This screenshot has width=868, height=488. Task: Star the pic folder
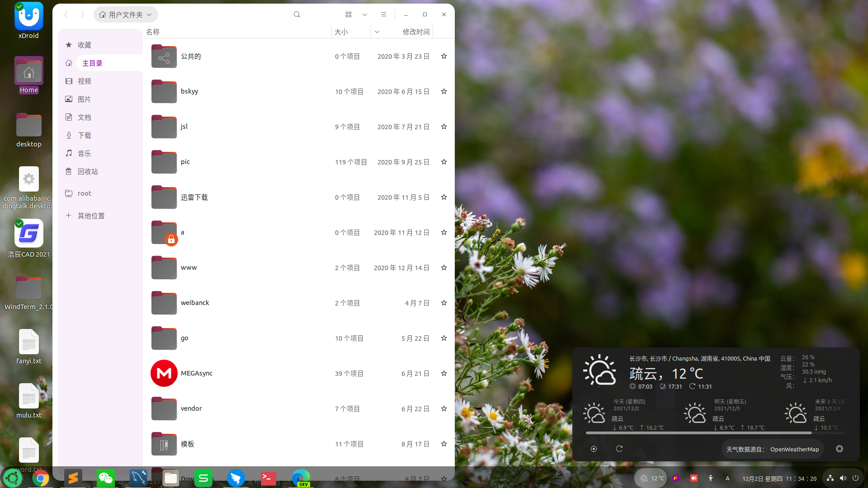444,162
